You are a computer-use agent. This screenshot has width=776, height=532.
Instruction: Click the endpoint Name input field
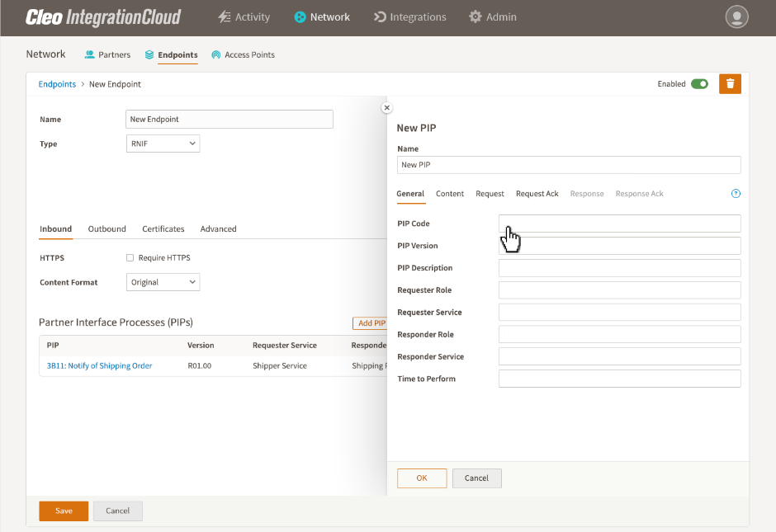click(229, 119)
